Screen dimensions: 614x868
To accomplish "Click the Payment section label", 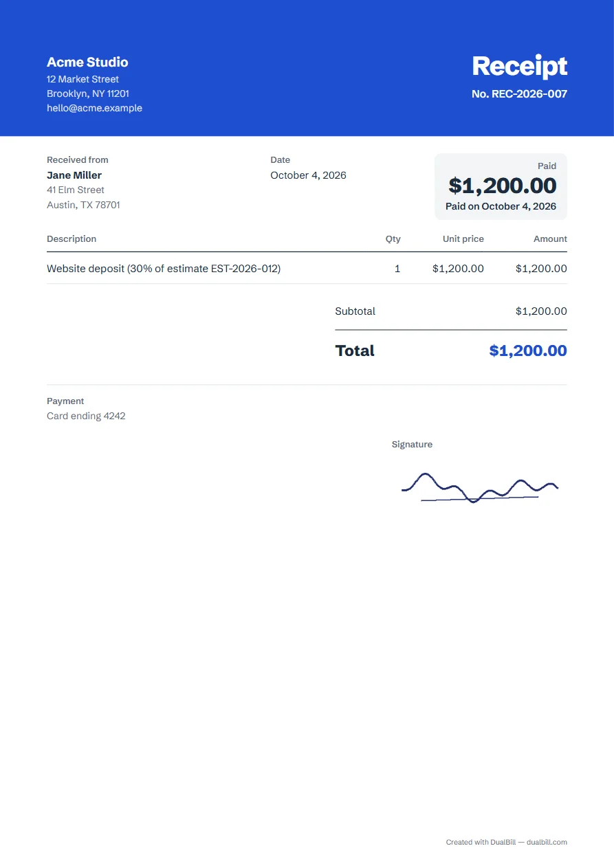I will pos(65,401).
